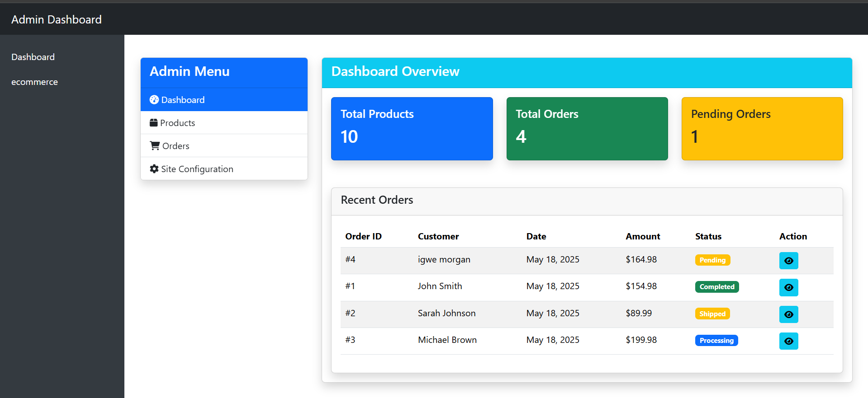Click the gear icon for Site Configuration

pyautogui.click(x=154, y=169)
